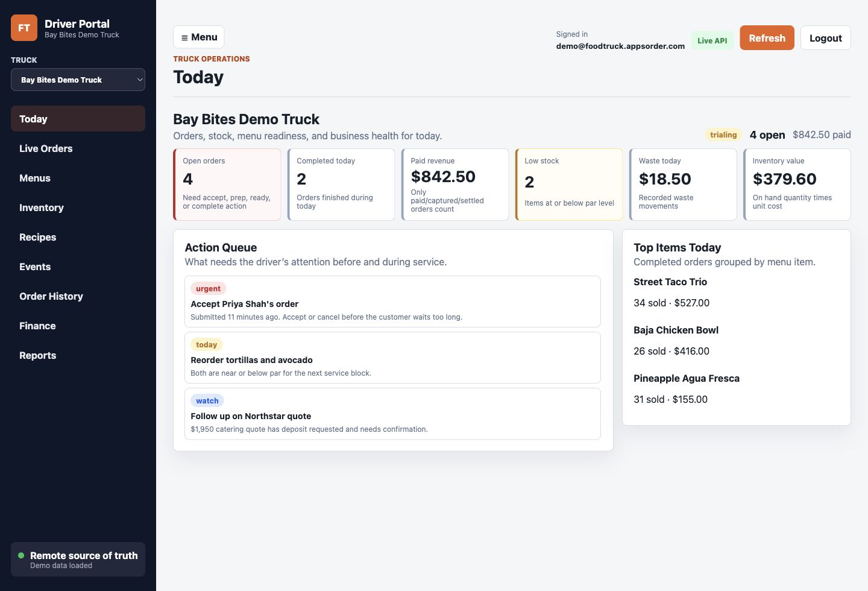
Task: Click the '$842.50 paid' summary text
Action: (x=822, y=134)
